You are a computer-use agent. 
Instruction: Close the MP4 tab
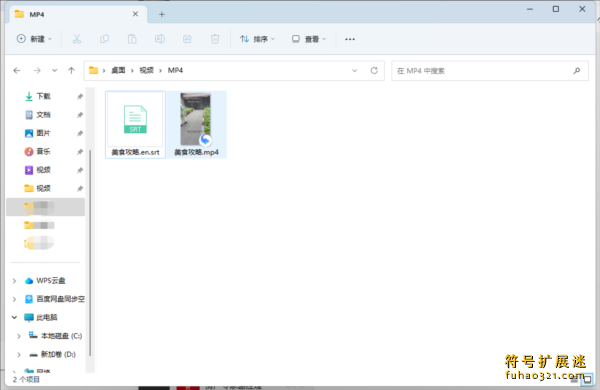click(135, 14)
